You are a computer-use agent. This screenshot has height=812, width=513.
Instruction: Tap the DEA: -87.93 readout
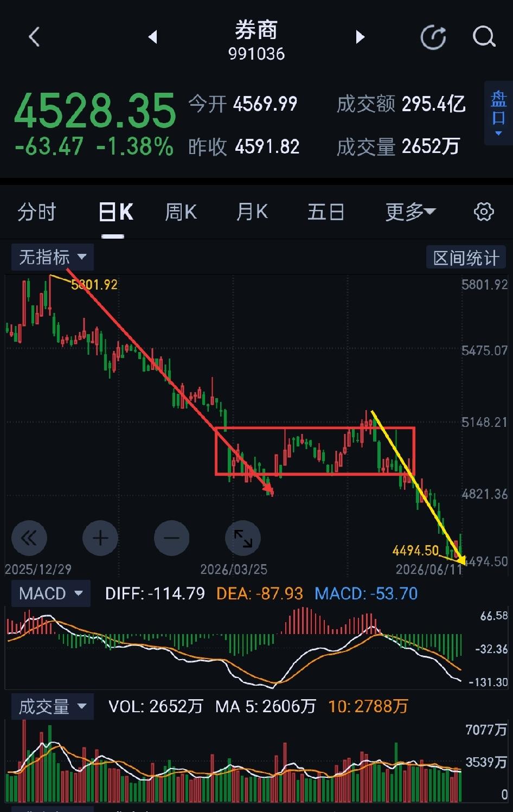[x=260, y=593]
